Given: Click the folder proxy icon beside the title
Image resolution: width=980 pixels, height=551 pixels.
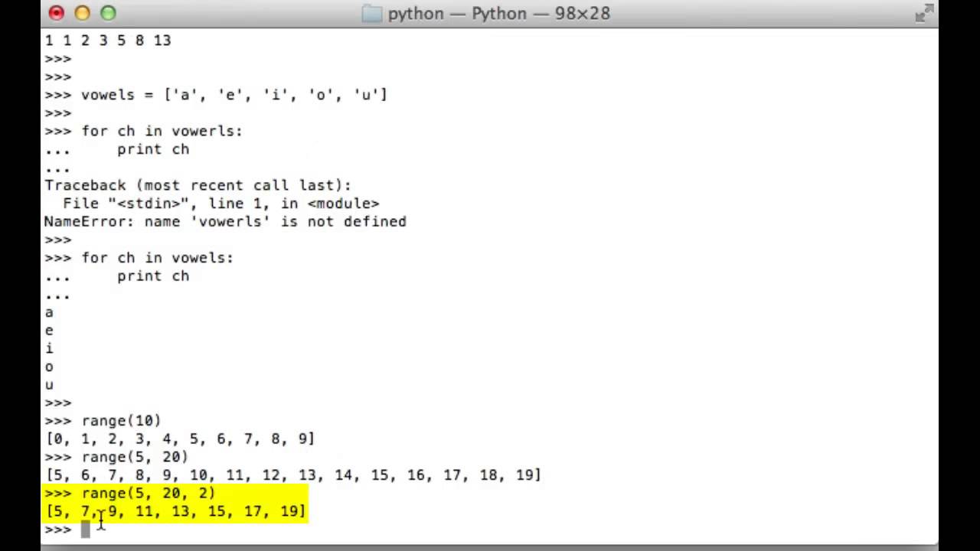Looking at the screenshot, I should [x=371, y=14].
